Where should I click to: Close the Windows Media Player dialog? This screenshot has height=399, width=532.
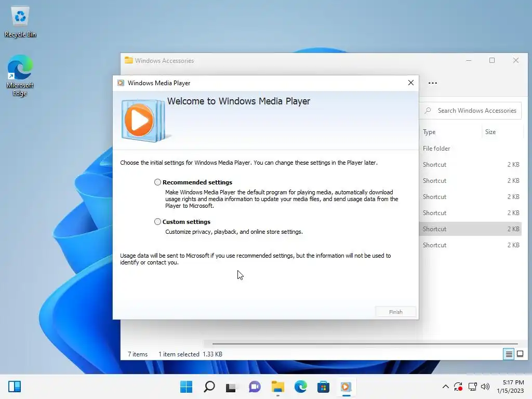point(411,83)
